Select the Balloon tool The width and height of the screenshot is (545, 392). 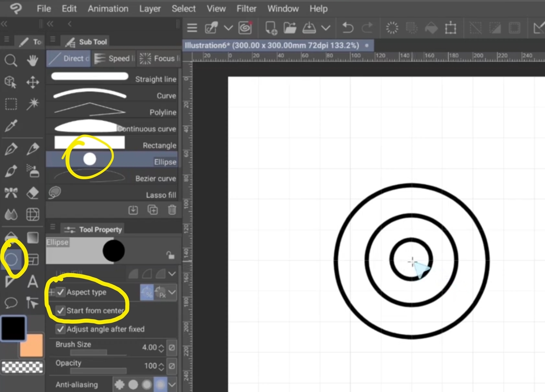[x=11, y=303]
